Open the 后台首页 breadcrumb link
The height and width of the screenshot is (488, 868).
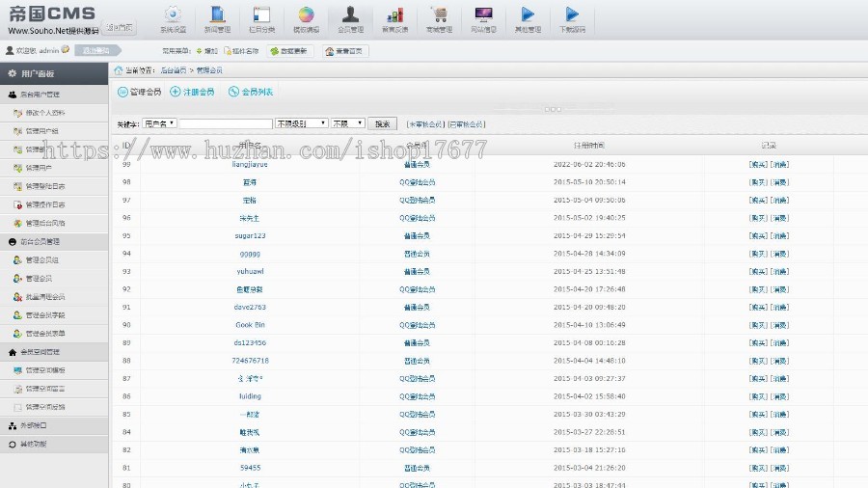click(x=174, y=70)
